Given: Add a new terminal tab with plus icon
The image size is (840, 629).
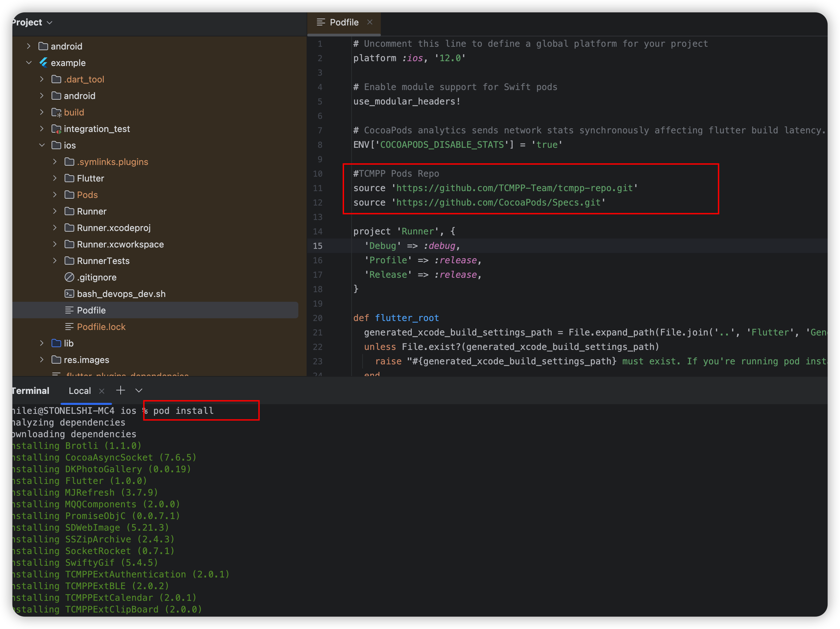Looking at the screenshot, I should [120, 390].
